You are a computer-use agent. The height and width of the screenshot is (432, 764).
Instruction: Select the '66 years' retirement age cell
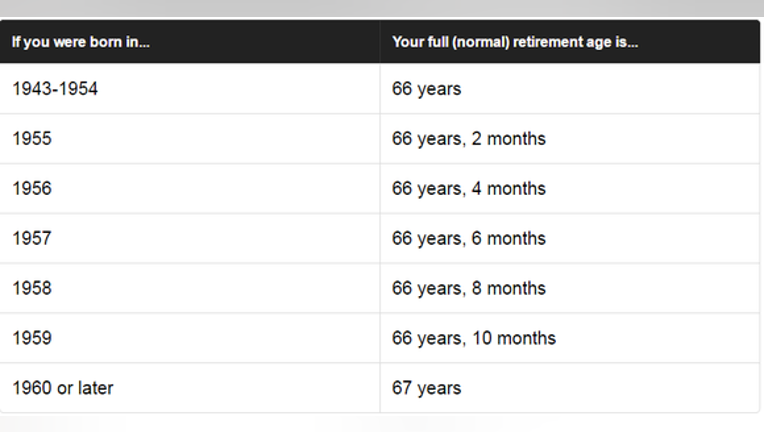570,89
